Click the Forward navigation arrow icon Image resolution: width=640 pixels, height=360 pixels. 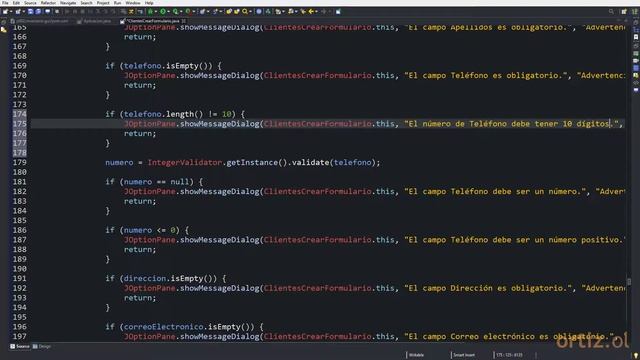click(x=324, y=11)
